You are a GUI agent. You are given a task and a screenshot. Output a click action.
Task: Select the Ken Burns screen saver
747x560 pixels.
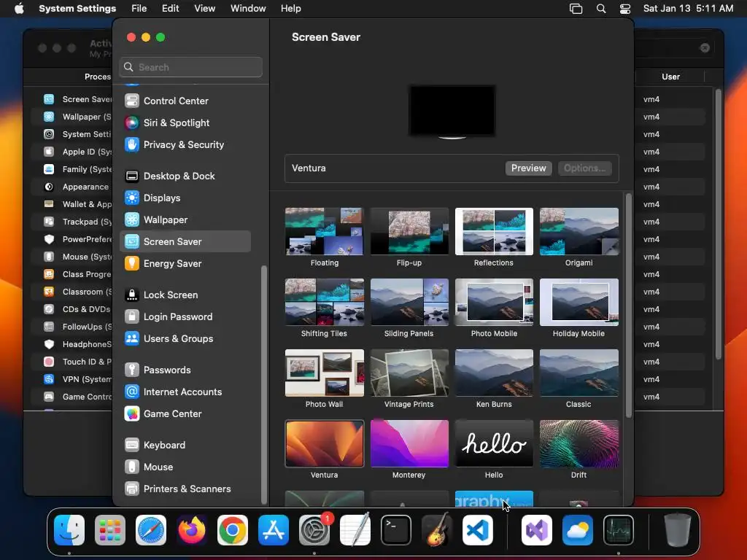tap(494, 373)
